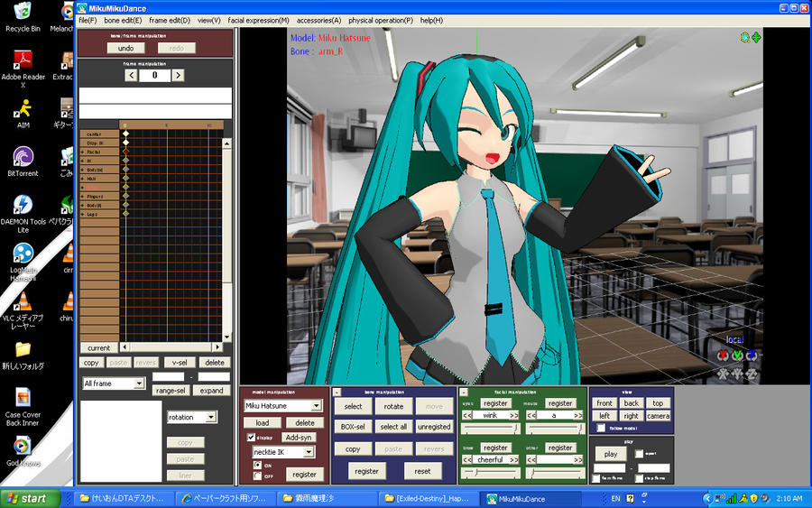Open the VLC media player desktop icon

click(23, 309)
